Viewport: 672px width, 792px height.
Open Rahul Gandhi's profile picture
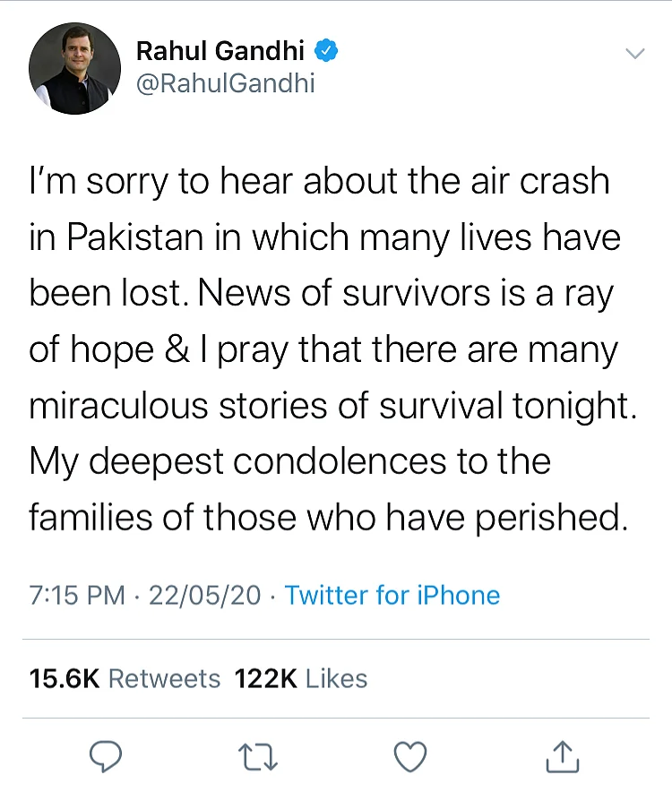[x=74, y=68]
